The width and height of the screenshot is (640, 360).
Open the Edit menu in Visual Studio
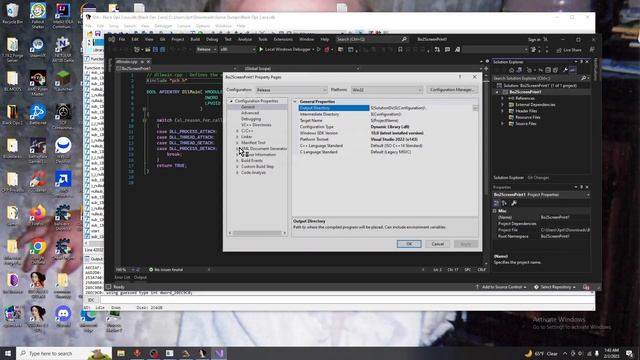point(135,40)
